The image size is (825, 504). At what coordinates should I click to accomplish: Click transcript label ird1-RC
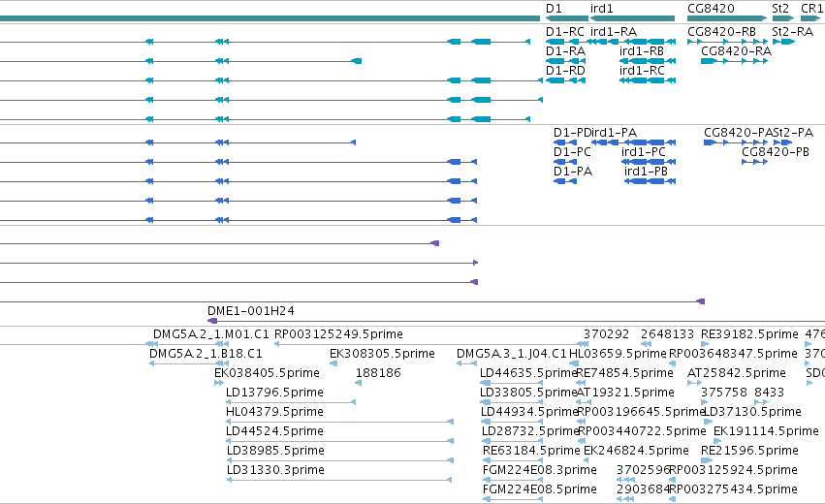point(642,71)
